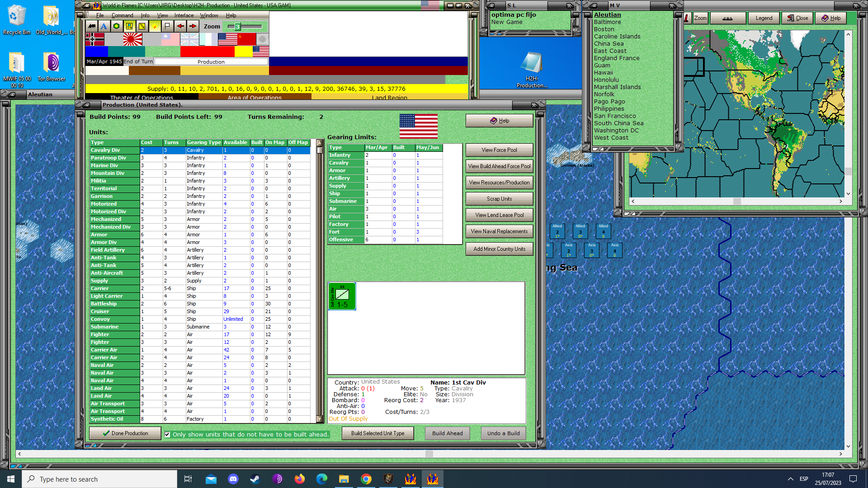The width and height of the screenshot is (868, 488).
Task: Select Honolulu in the map view list
Action: tap(606, 80)
